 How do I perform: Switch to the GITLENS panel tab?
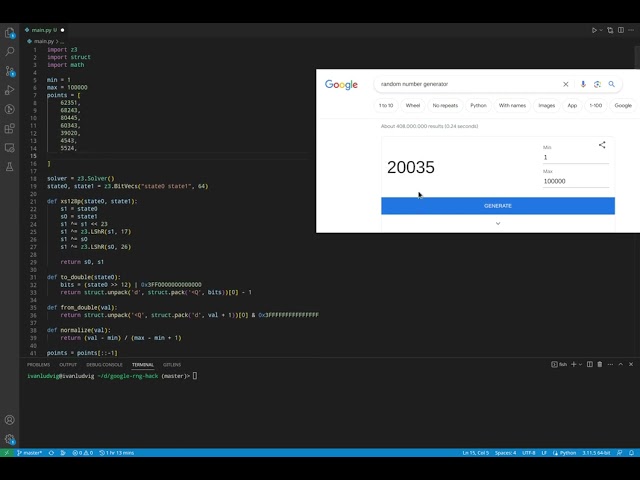click(172, 364)
